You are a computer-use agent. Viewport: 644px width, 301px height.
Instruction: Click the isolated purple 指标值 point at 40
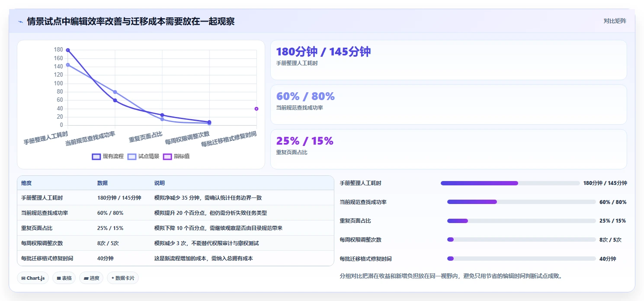(x=256, y=109)
